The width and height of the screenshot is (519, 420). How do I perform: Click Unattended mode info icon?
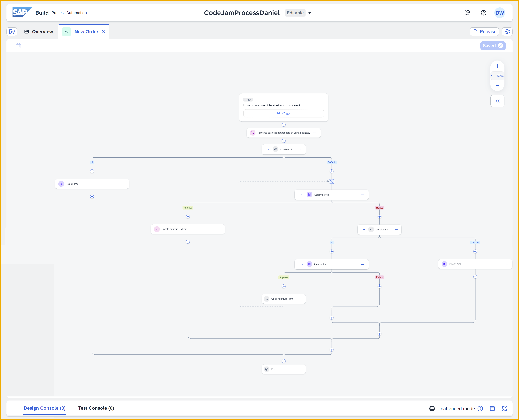[480, 409]
